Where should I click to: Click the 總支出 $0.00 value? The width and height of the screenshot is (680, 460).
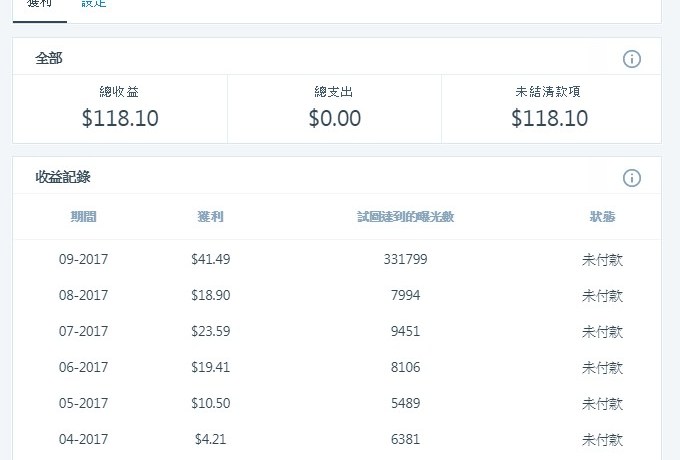(334, 118)
